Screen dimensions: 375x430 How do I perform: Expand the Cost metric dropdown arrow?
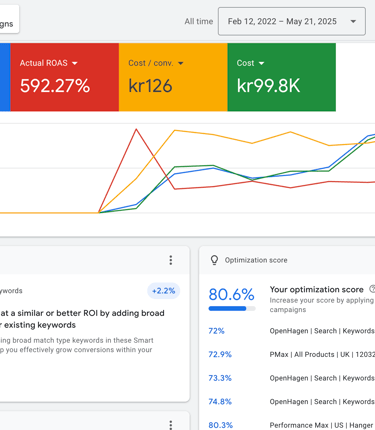pyautogui.click(x=261, y=63)
